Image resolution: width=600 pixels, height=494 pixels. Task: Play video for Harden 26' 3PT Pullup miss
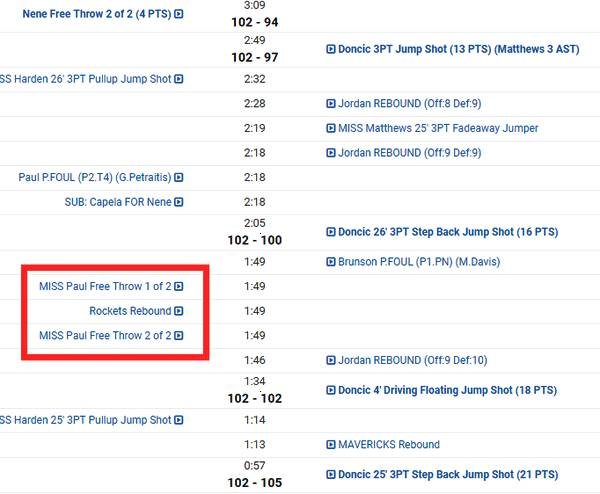[179, 79]
